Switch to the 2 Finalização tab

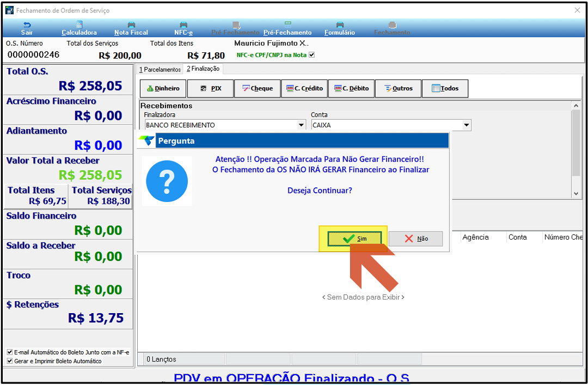pyautogui.click(x=203, y=69)
